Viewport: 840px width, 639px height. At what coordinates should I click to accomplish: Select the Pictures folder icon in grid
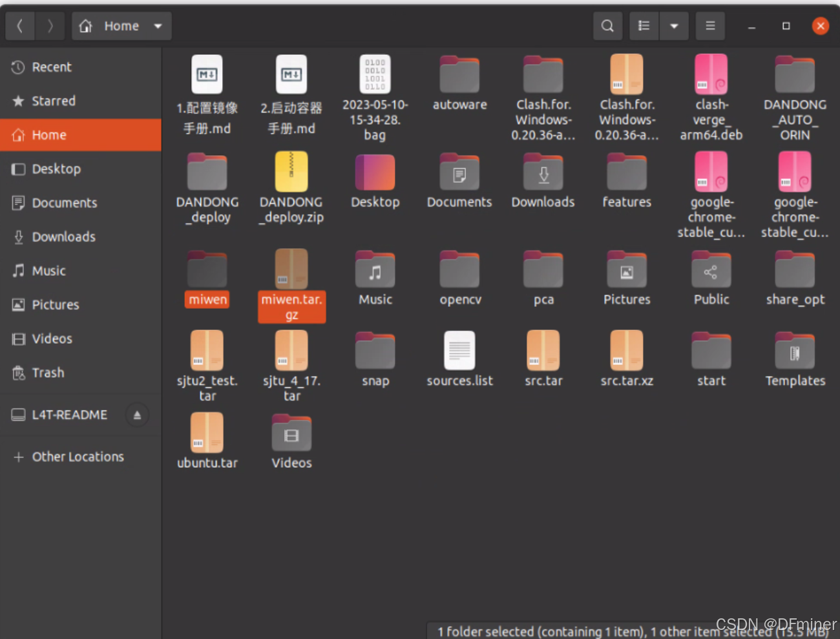click(x=627, y=278)
